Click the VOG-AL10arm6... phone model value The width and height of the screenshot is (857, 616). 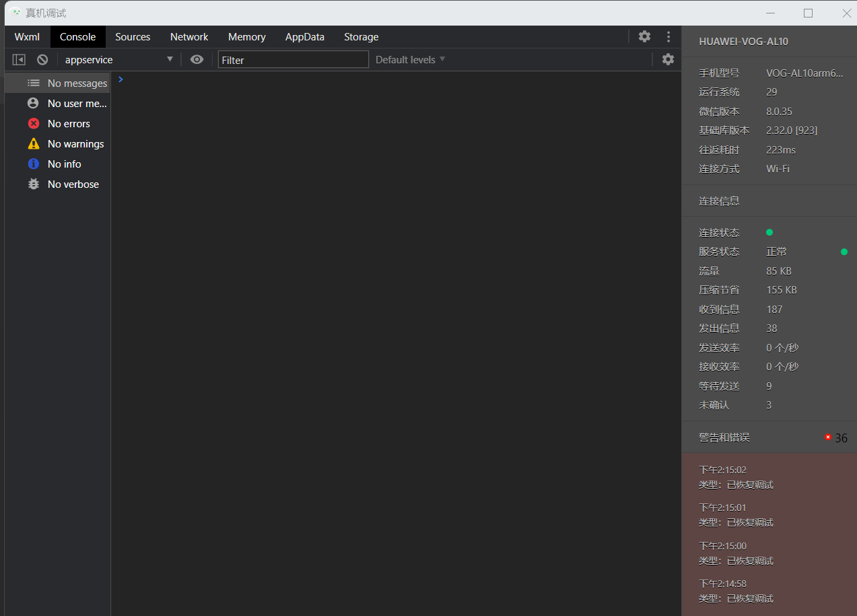point(804,73)
